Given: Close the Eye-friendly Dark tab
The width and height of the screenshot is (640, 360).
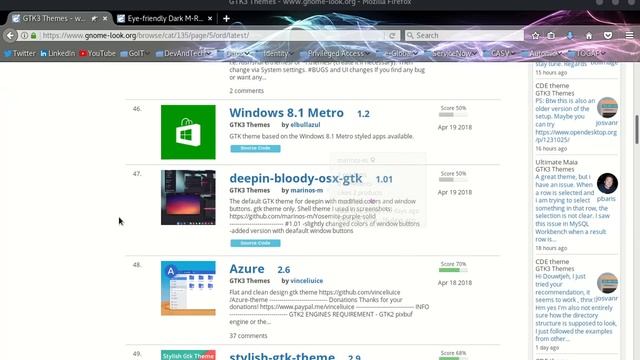Looking at the screenshot, I should pos(210,18).
